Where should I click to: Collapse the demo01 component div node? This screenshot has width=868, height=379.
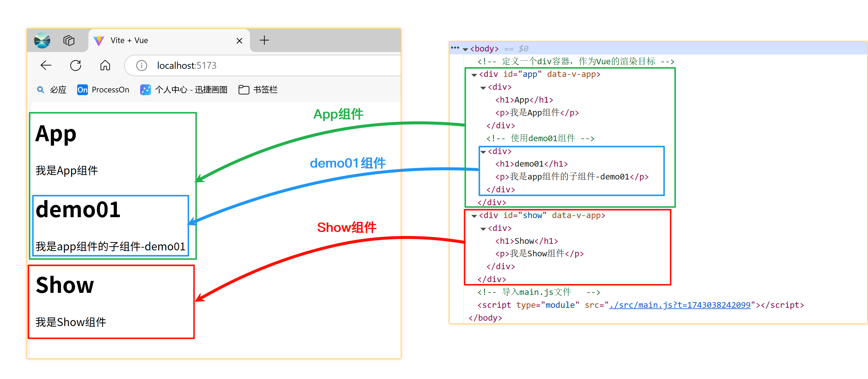tap(483, 152)
